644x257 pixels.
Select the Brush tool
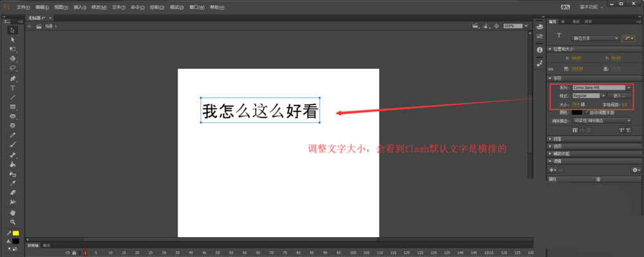(x=13, y=144)
